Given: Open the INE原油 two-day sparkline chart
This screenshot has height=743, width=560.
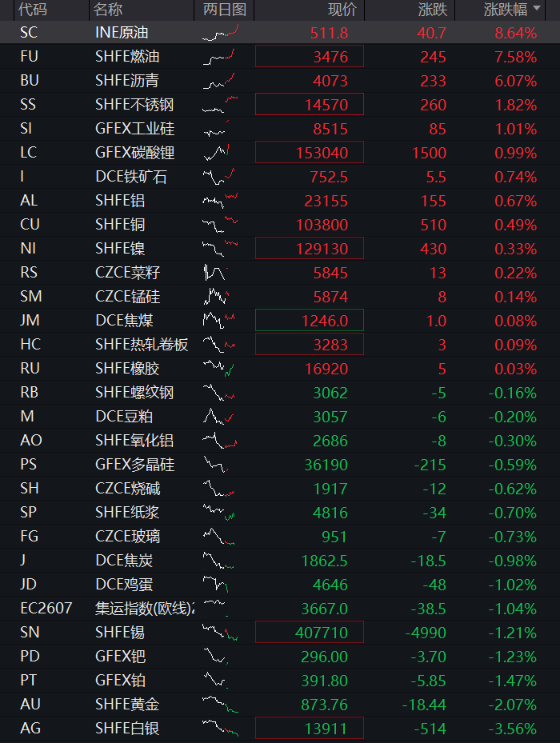Looking at the screenshot, I should coord(221,33).
